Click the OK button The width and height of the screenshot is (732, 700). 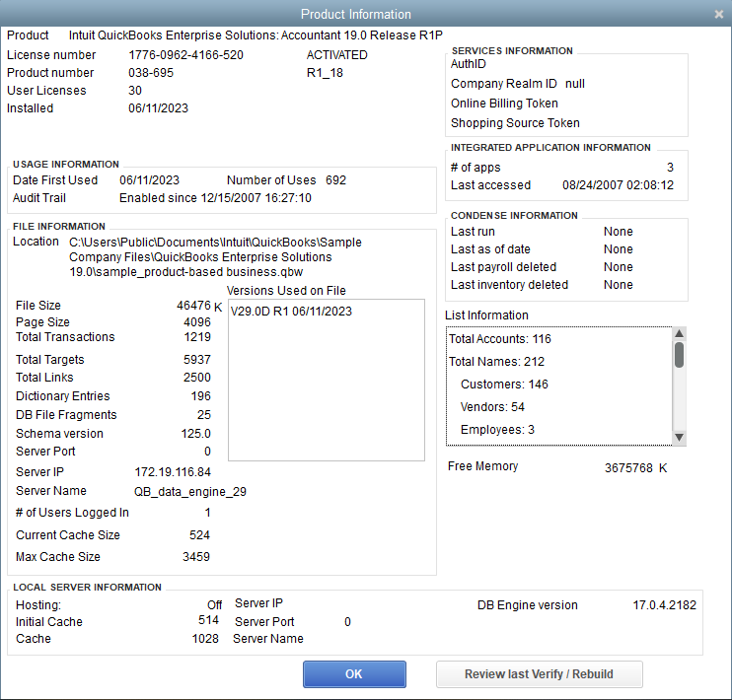(x=354, y=673)
